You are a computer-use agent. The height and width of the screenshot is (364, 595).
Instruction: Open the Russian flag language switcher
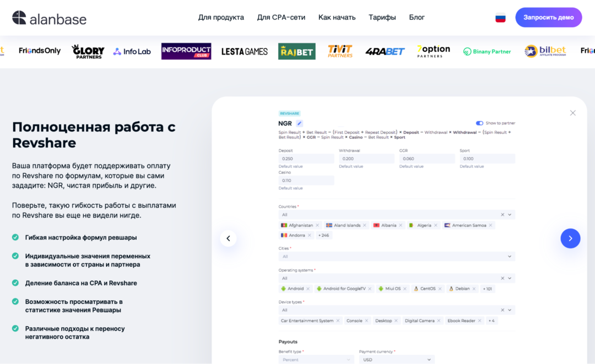tap(500, 17)
